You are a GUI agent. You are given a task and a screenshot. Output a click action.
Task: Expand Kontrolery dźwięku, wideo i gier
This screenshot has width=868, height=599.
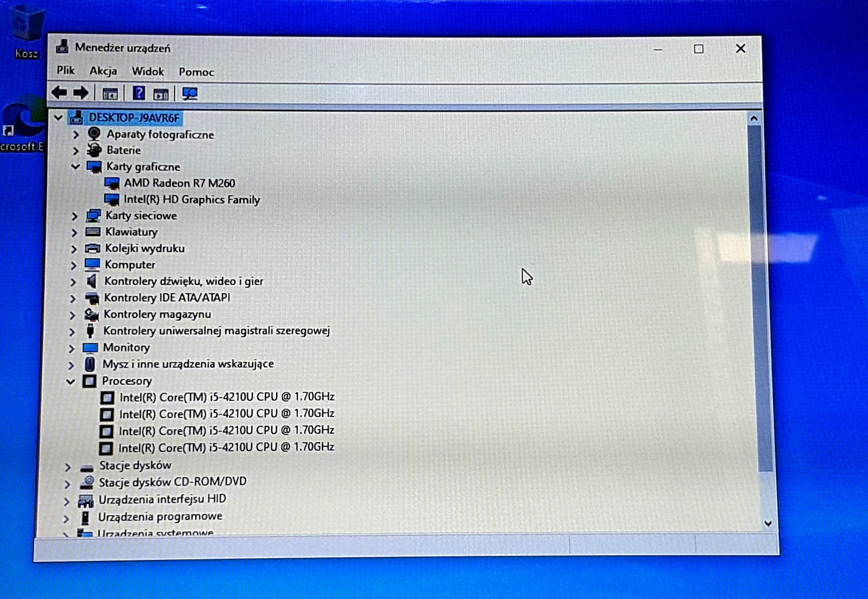[73, 282]
